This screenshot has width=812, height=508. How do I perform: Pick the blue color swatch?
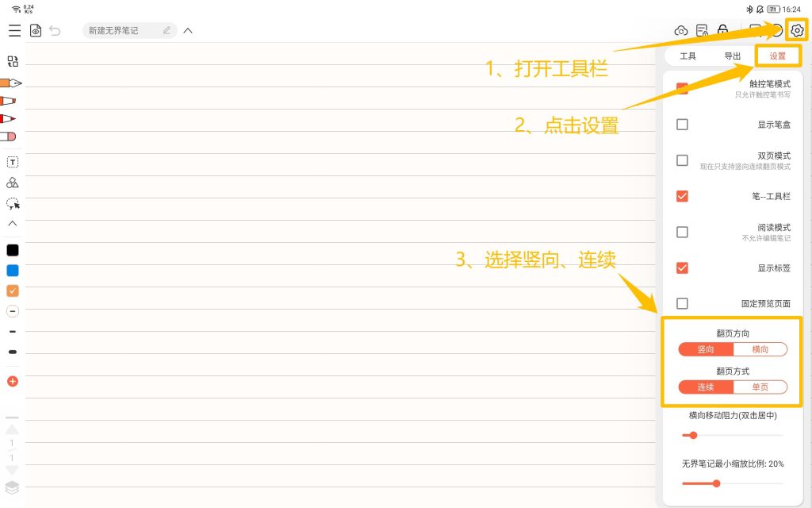tap(13, 271)
